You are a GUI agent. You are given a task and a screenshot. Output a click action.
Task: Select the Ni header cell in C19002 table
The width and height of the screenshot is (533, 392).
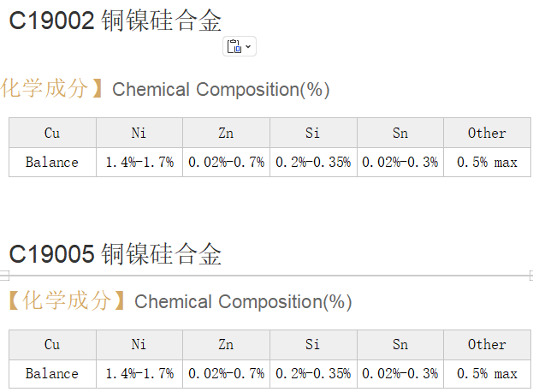coord(139,133)
